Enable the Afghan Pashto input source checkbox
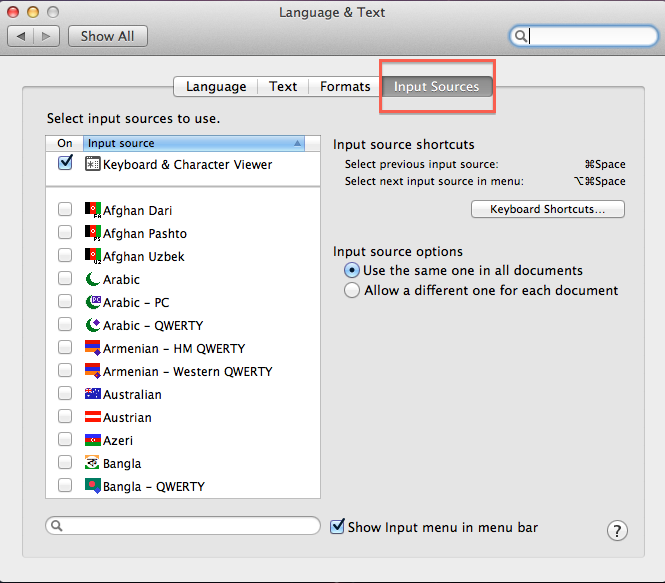Image resolution: width=665 pixels, height=583 pixels. click(65, 233)
